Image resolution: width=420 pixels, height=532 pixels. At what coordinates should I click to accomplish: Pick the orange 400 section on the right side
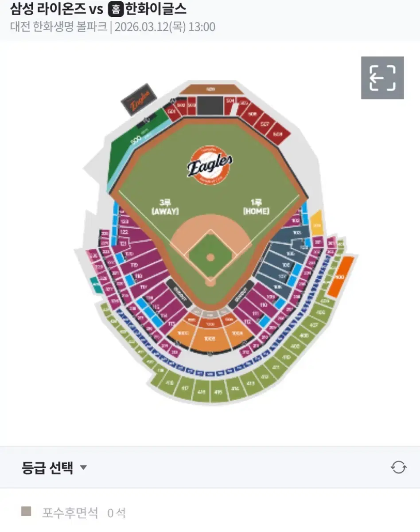click(340, 277)
